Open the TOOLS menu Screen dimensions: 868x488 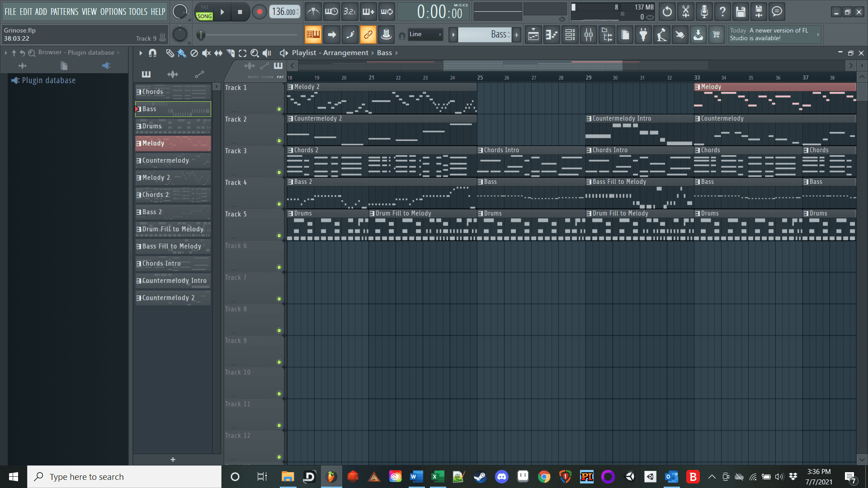[138, 12]
